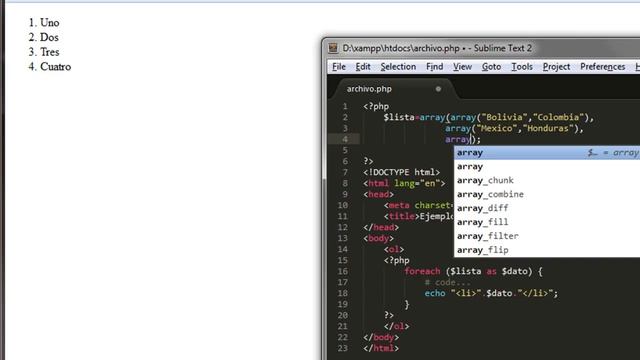Screen dimensions: 640x360
Task: Click line number 16 in the gutter
Action: point(343,271)
